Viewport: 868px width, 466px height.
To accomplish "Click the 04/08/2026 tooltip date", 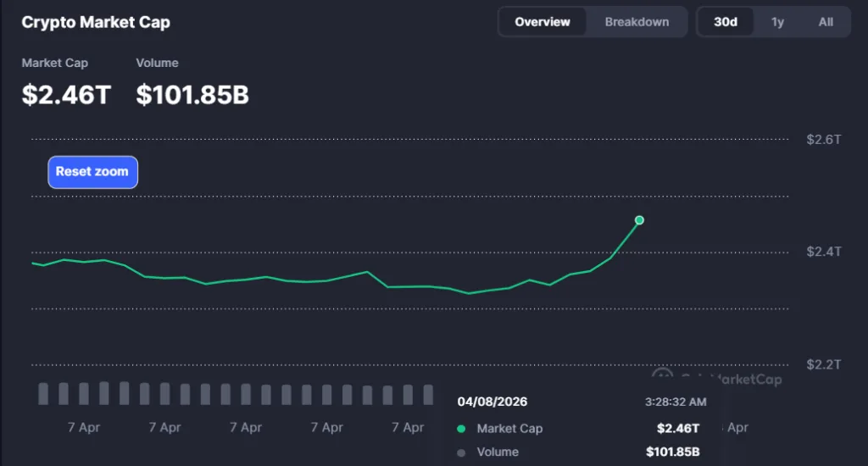I will (x=492, y=402).
